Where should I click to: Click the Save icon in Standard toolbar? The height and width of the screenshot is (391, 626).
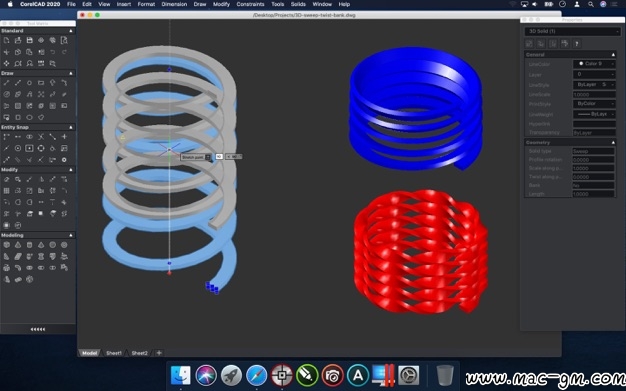30,40
